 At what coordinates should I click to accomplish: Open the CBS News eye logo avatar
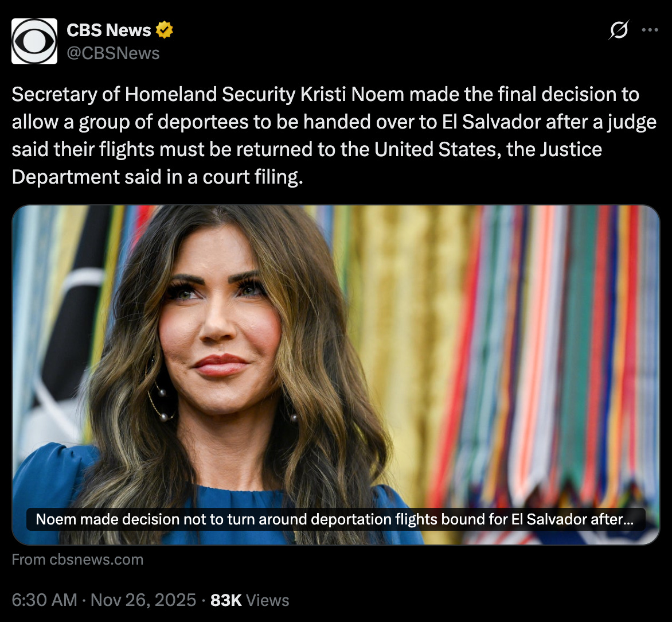click(x=34, y=41)
